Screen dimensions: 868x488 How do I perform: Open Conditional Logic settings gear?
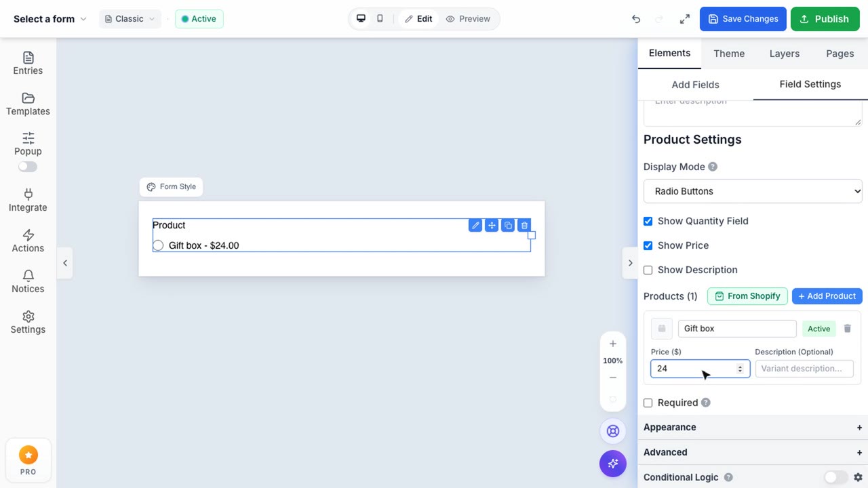858,477
